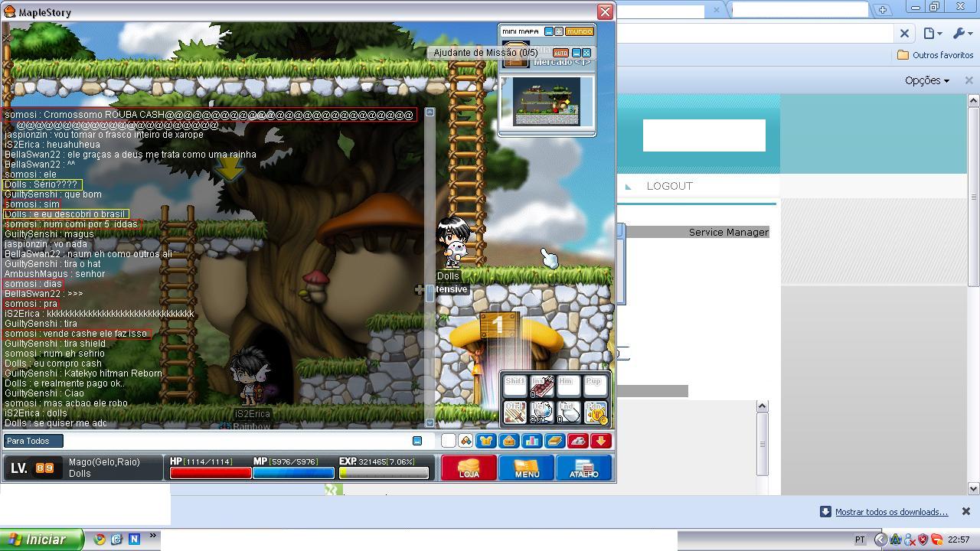Image resolution: width=980 pixels, height=551 pixels.
Task: Open the LOJA cash shop button
Action: (469, 468)
